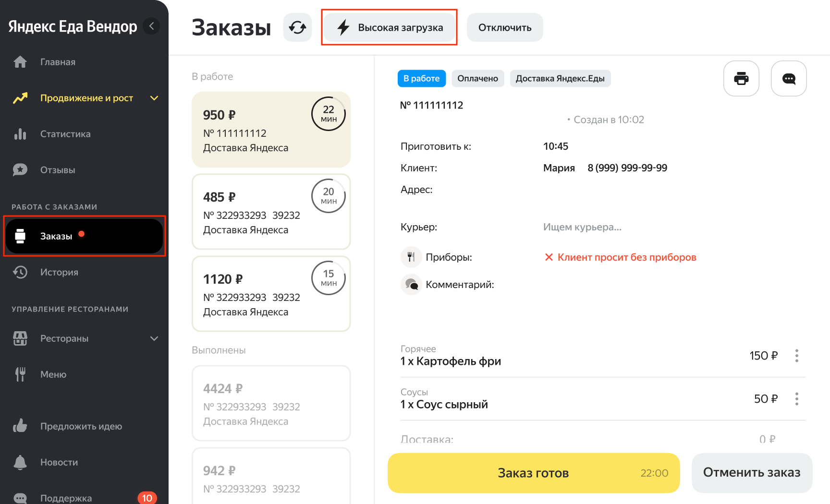
Task: Click the Продвижение и рост trend icon
Action: click(20, 98)
